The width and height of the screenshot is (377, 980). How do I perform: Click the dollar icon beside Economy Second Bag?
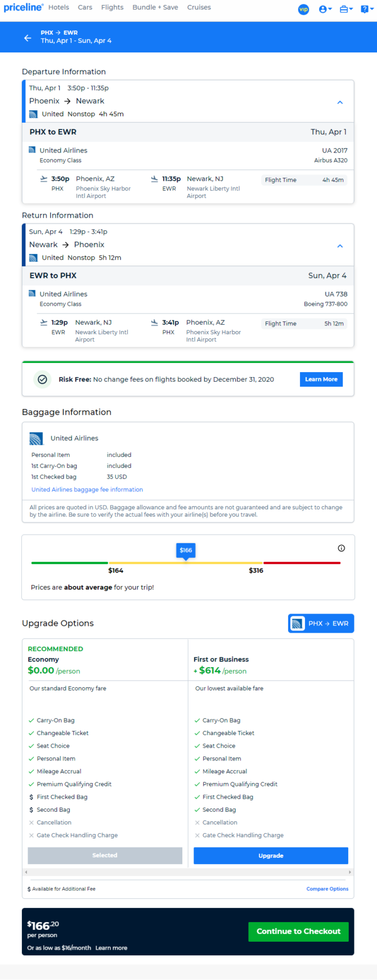coord(32,810)
